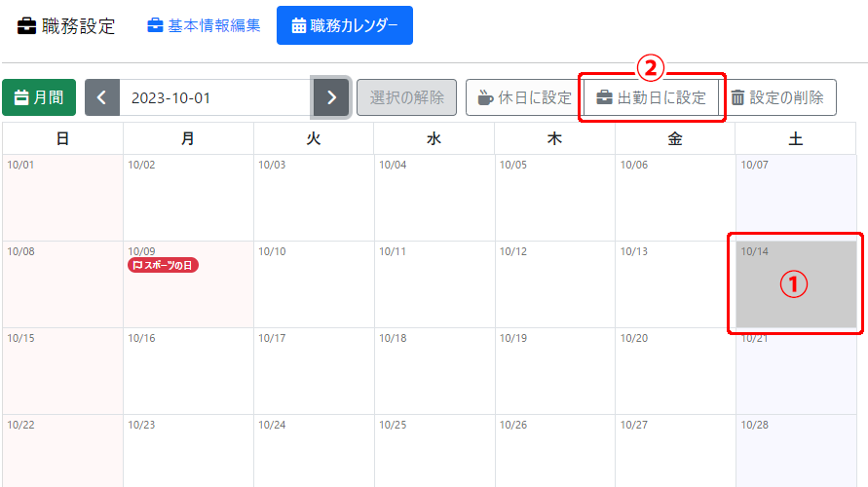Image resolution: width=868 pixels, height=487 pixels.
Task: Select calendar cell 10/03
Action: tap(314, 198)
